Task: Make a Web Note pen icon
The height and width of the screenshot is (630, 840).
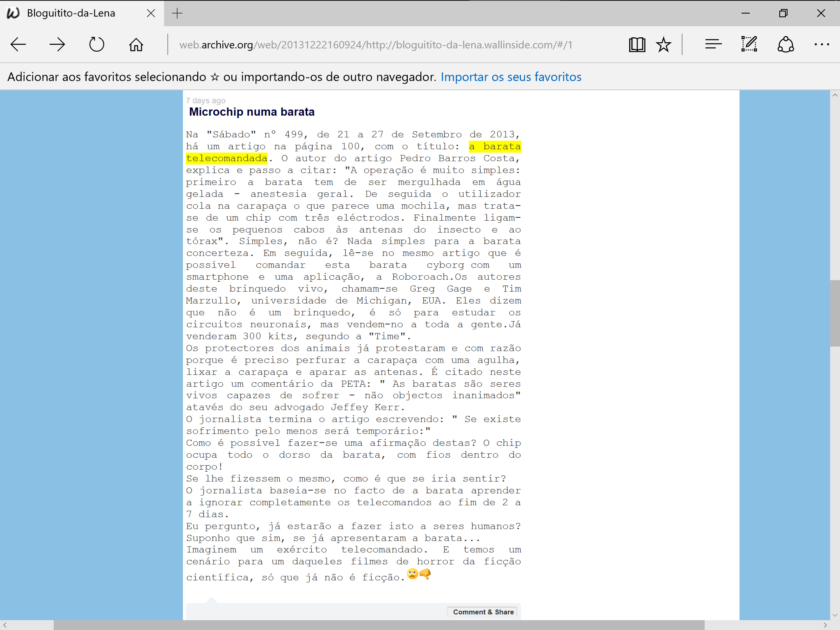Action: 749,44
